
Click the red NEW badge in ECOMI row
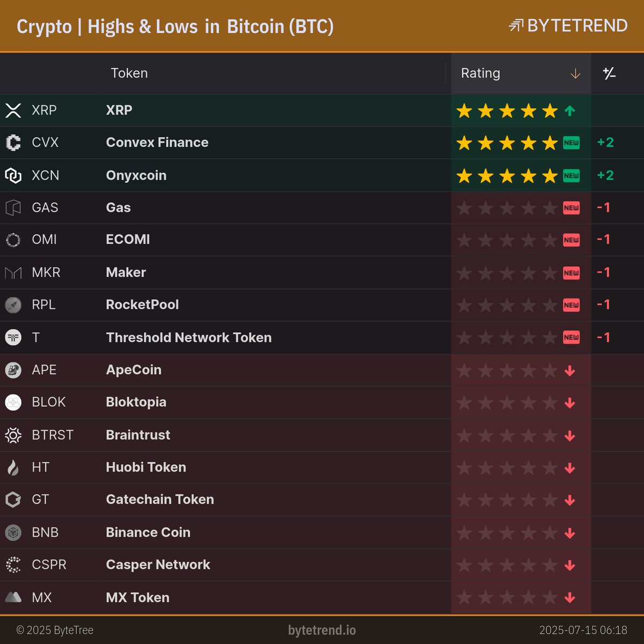[x=571, y=240]
